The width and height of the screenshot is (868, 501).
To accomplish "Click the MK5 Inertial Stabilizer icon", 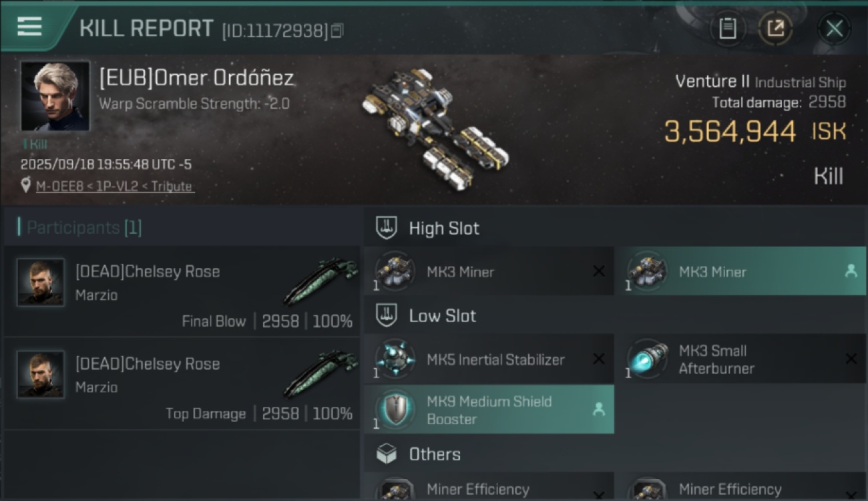I will (395, 359).
